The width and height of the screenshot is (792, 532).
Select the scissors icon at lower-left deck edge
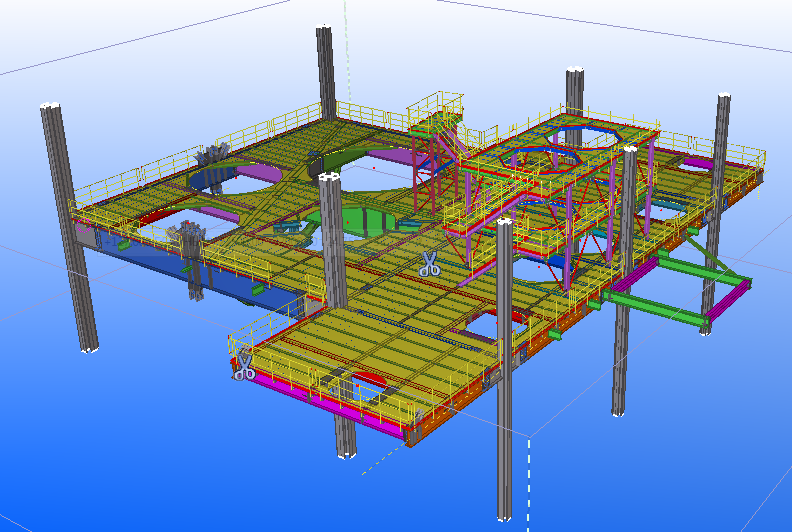[x=243, y=367]
